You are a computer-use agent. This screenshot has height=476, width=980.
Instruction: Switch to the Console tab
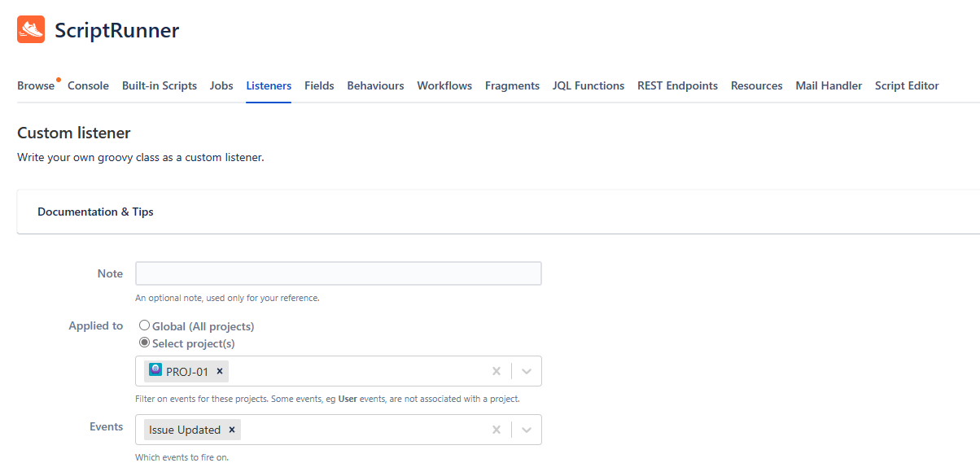pos(88,85)
